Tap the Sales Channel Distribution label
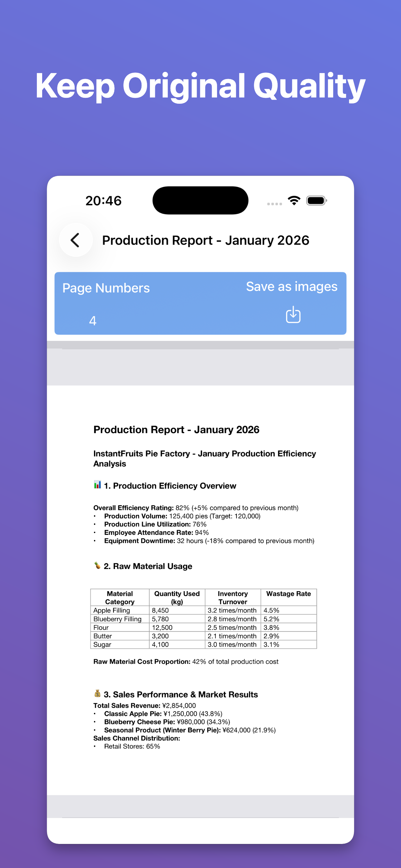This screenshot has width=401, height=868. 137,738
